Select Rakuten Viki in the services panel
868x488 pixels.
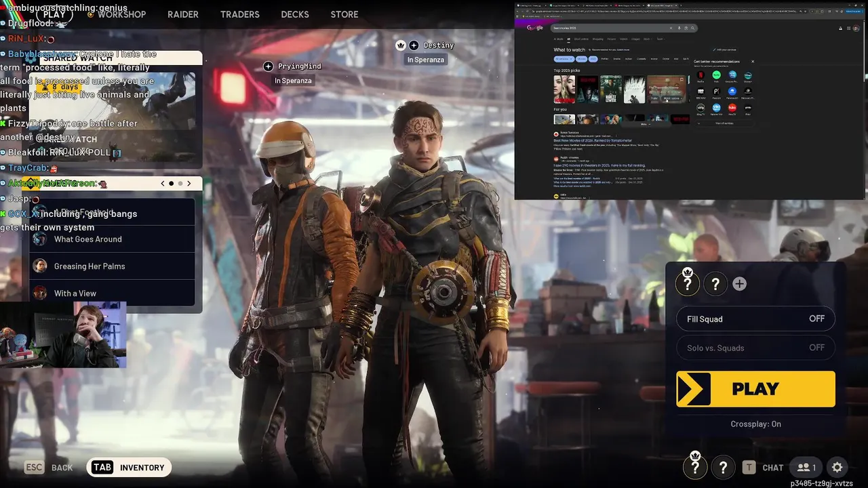[716, 108]
